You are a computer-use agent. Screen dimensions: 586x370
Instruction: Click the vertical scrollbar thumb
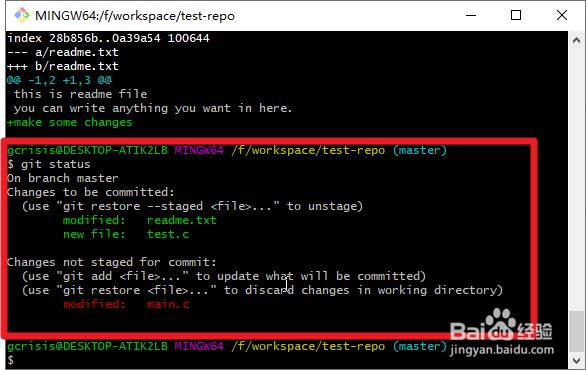coord(576,330)
